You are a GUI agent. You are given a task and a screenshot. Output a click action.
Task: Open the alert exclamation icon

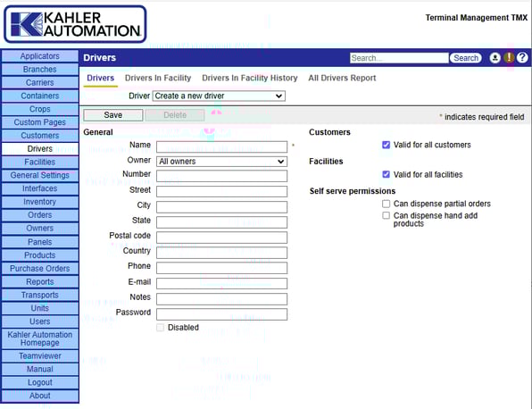click(509, 58)
